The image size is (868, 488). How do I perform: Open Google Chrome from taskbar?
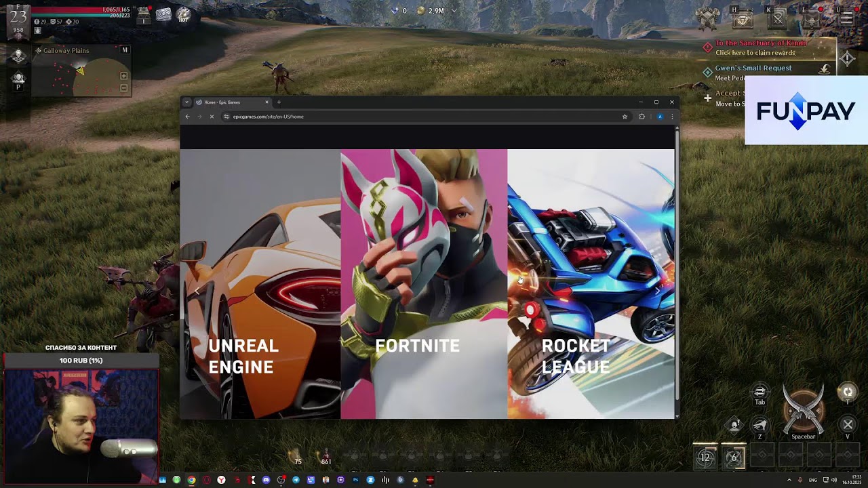point(191,480)
